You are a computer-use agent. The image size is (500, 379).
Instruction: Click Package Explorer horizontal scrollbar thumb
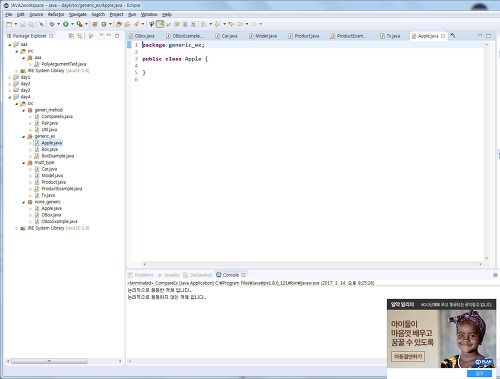tap(49, 361)
